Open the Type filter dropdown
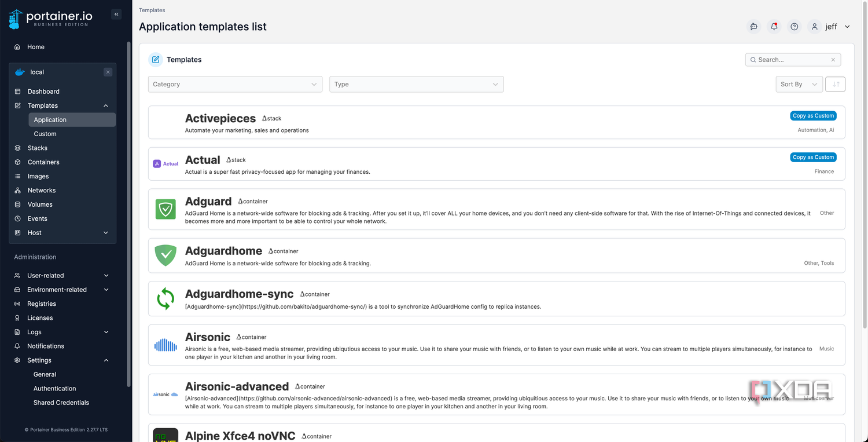The width and height of the screenshot is (868, 442). click(x=417, y=84)
